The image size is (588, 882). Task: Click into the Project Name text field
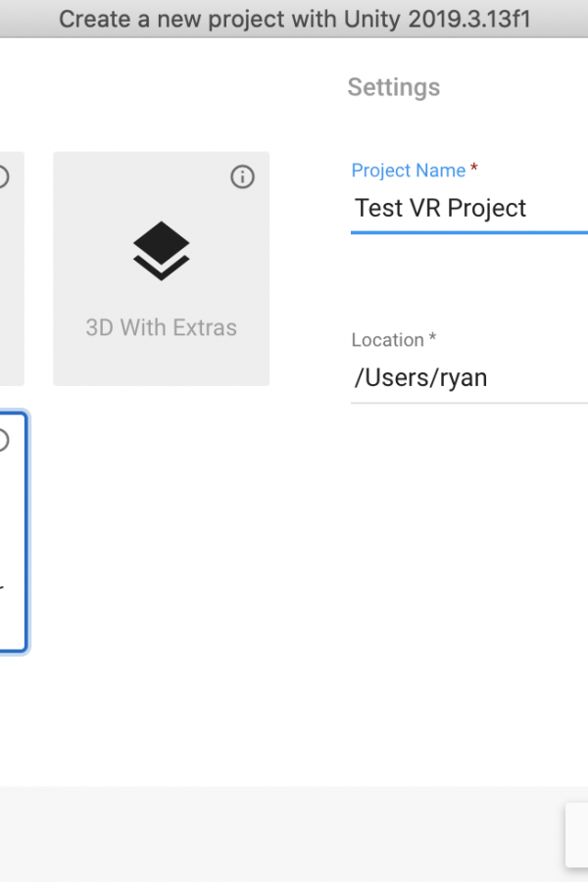point(469,209)
